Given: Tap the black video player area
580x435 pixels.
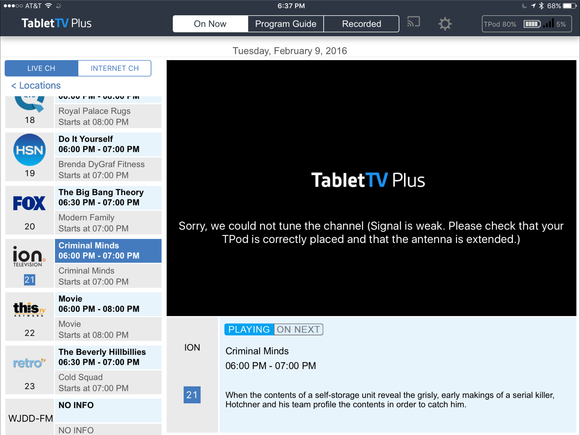Looking at the screenshot, I should pos(371,188).
